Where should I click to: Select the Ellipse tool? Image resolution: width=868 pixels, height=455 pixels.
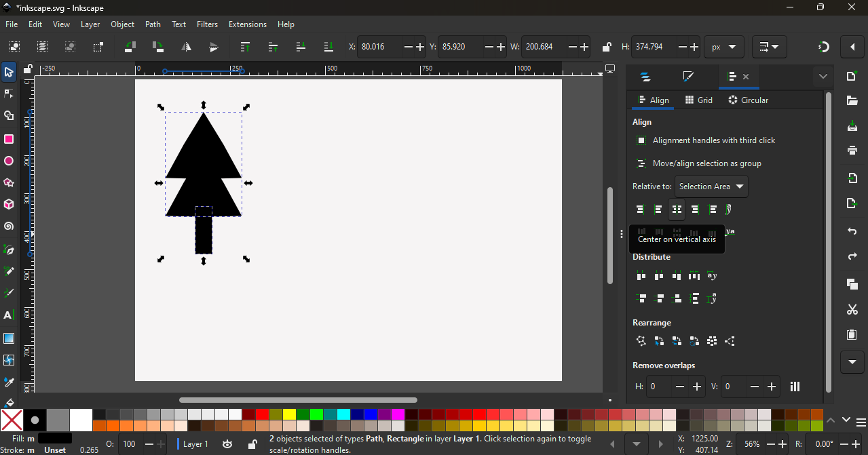coord(9,161)
